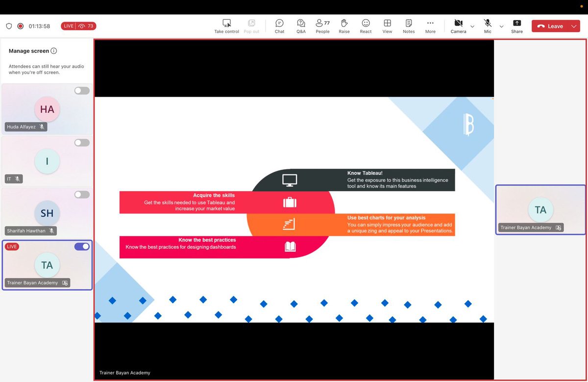588x382 pixels.
Task: Show the People list
Action: pyautogui.click(x=322, y=26)
